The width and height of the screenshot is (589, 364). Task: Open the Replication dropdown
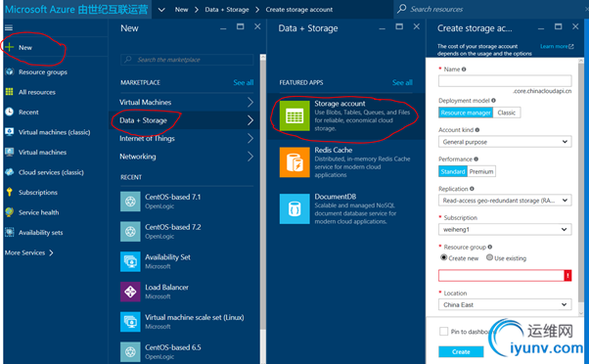(x=505, y=201)
